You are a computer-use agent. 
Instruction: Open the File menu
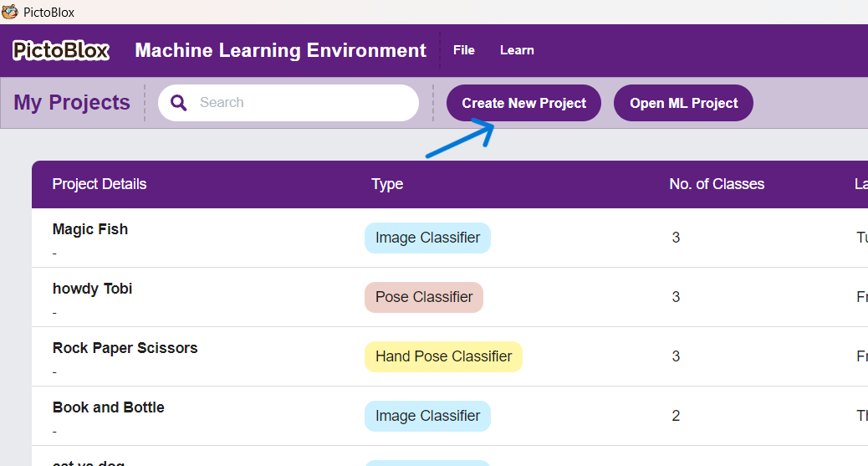pyautogui.click(x=464, y=50)
